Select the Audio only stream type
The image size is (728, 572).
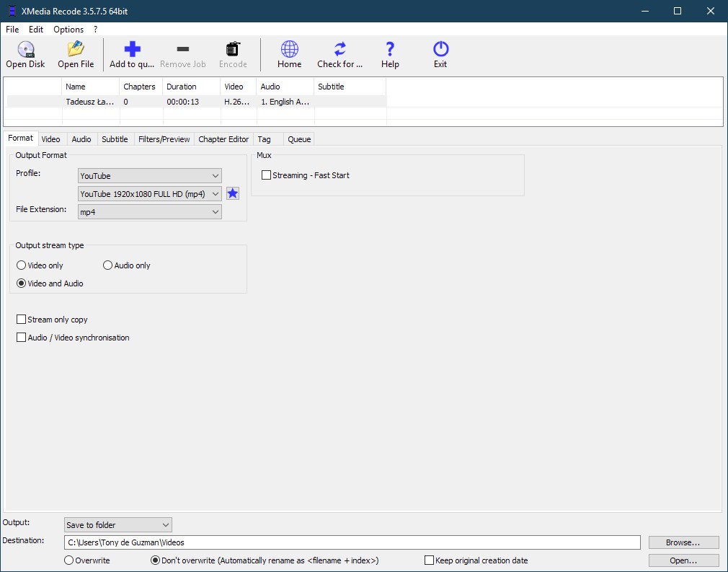point(107,265)
